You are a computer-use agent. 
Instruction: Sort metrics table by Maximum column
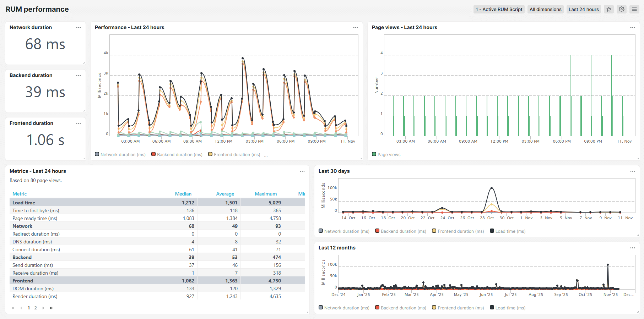click(x=265, y=194)
